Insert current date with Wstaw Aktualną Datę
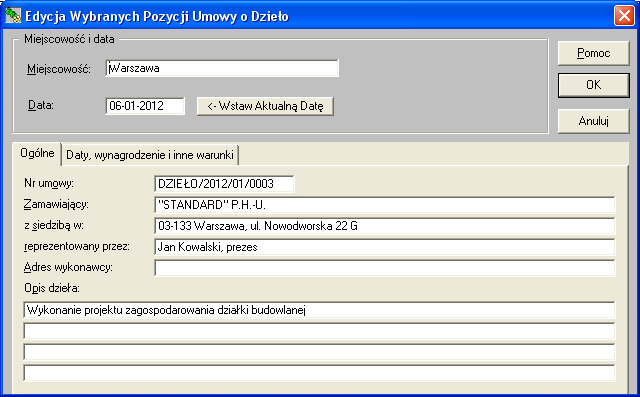 (265, 106)
